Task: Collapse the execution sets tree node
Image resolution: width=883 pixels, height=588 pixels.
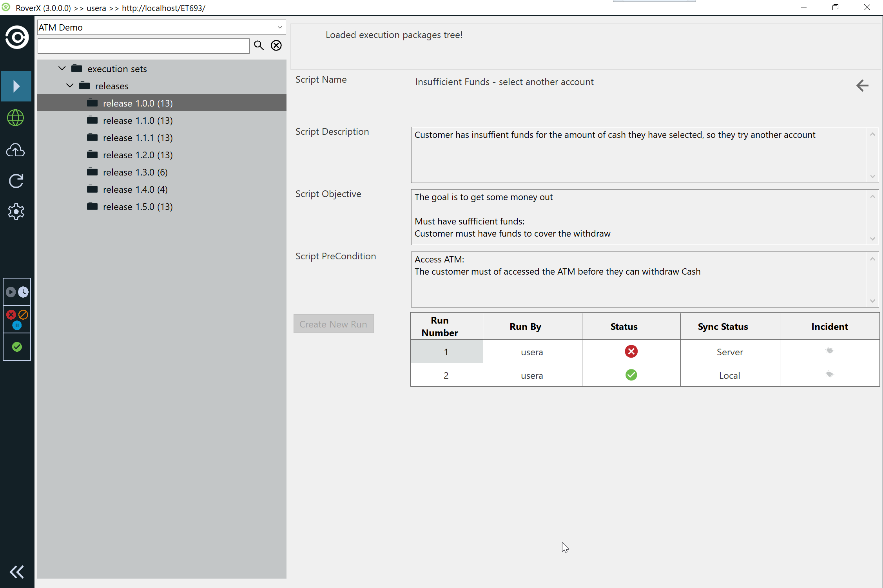Action: point(62,69)
